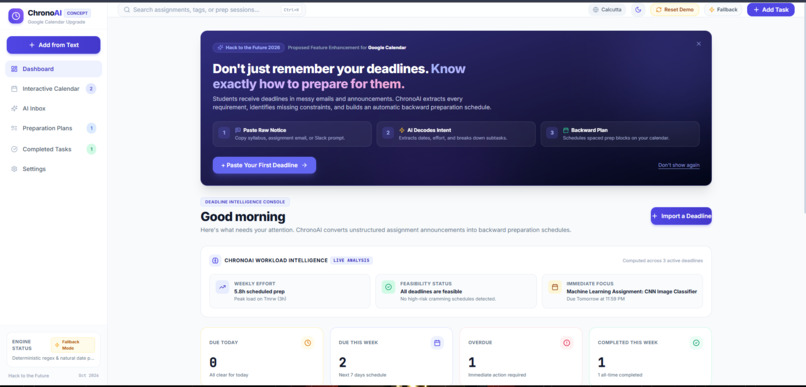806x387 pixels.
Task: Open the Completed This Week stat card
Action: (650, 356)
